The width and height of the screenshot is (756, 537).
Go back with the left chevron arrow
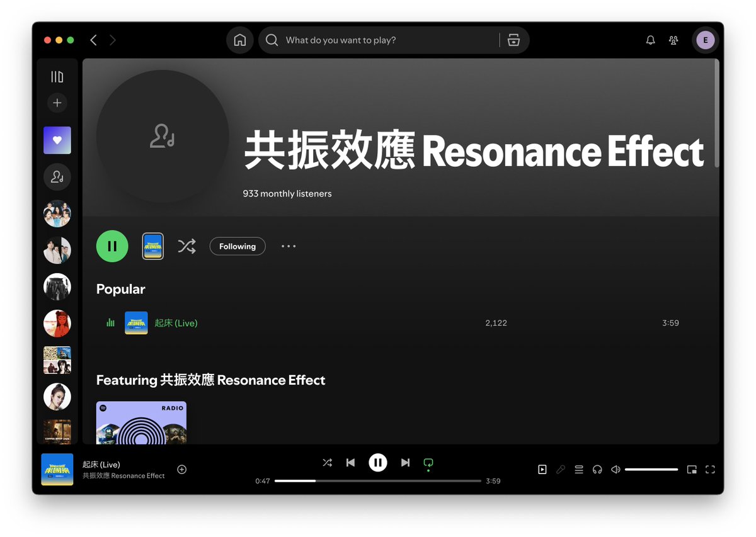pyautogui.click(x=93, y=40)
